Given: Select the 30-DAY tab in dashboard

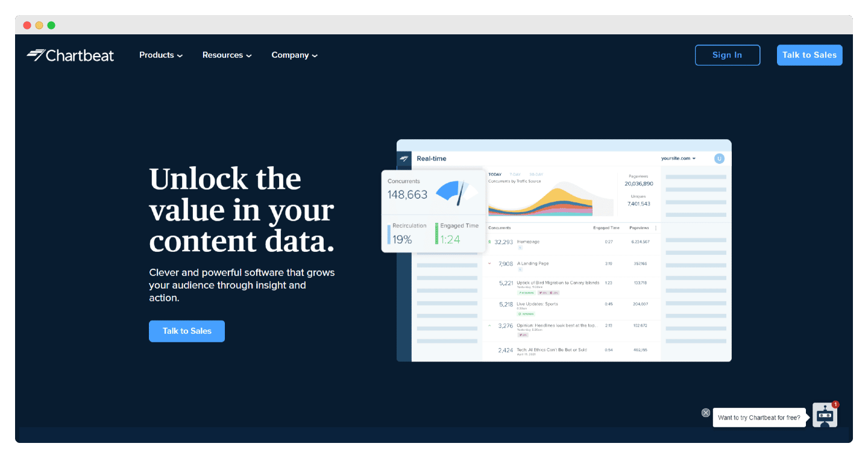Looking at the screenshot, I should (x=536, y=174).
